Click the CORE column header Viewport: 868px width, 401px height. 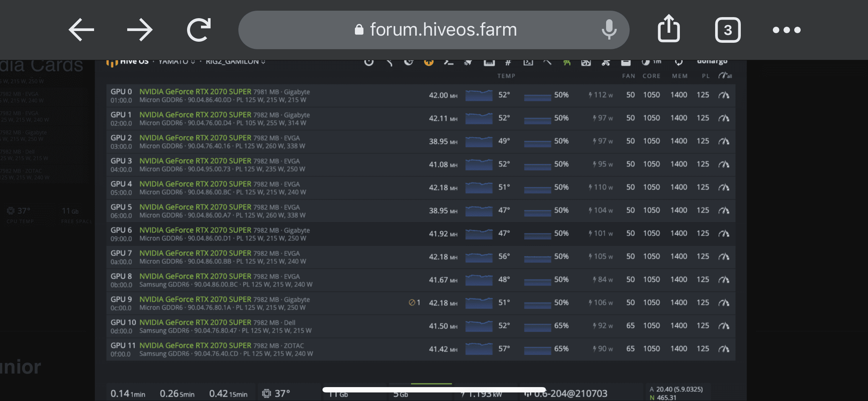(651, 76)
